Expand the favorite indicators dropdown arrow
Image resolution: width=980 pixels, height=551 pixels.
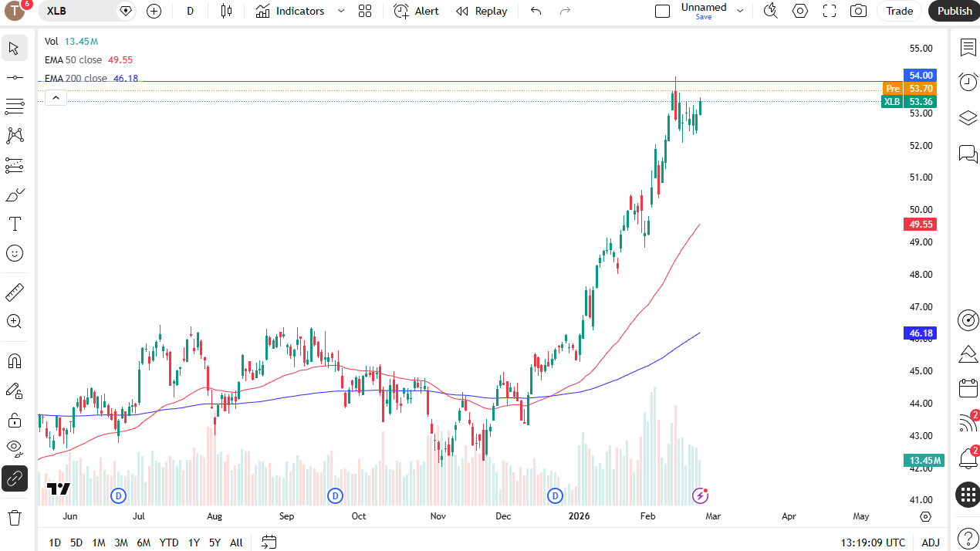(x=340, y=11)
